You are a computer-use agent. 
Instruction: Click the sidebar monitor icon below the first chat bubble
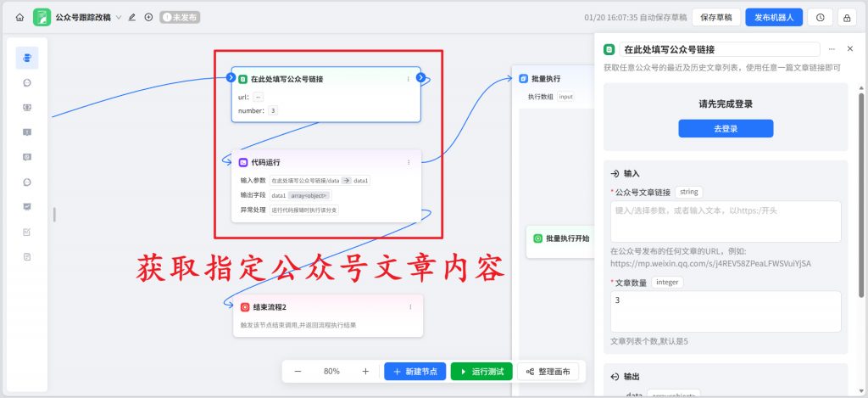click(27, 108)
